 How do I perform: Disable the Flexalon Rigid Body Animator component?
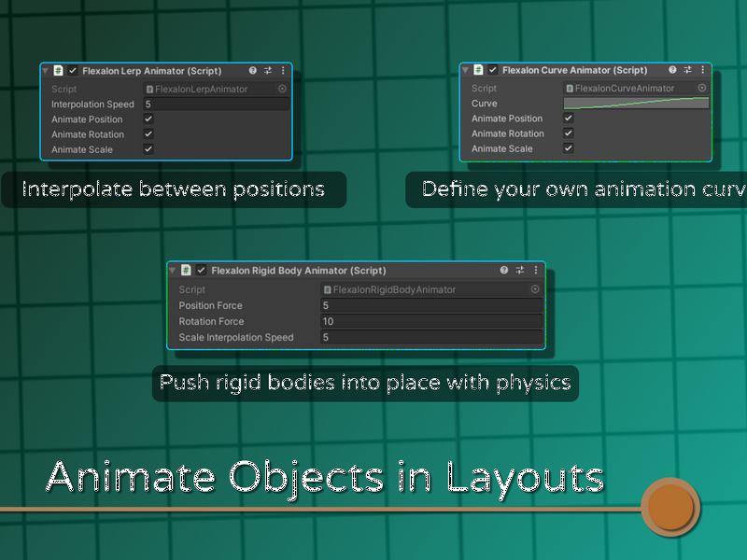pyautogui.click(x=201, y=270)
